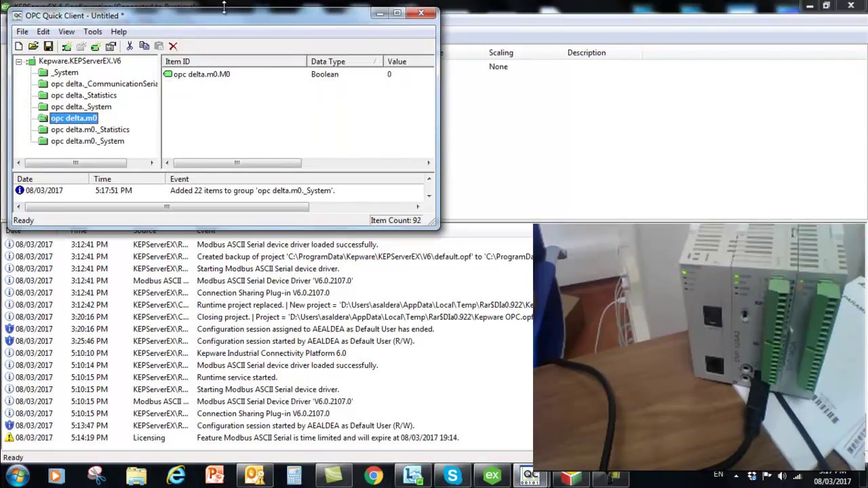Open PowerPoint from the taskbar
868x488 pixels.
tap(215, 476)
